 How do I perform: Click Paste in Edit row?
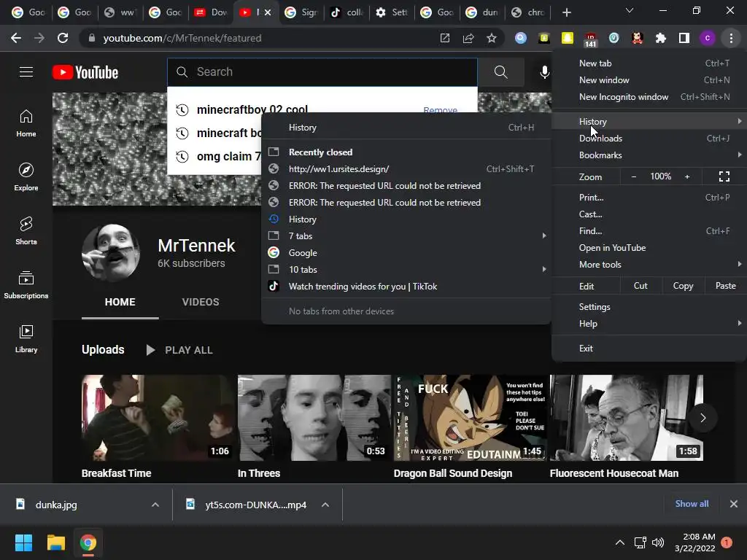click(x=726, y=286)
